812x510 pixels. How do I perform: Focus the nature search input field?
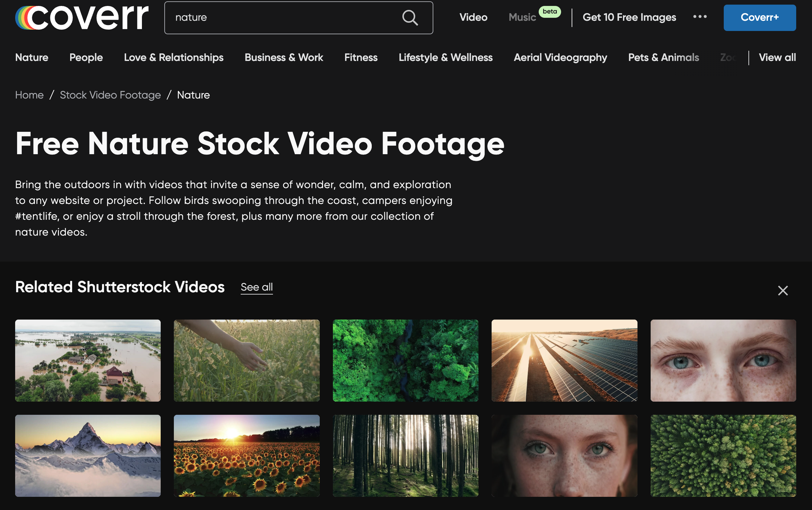[283, 17]
